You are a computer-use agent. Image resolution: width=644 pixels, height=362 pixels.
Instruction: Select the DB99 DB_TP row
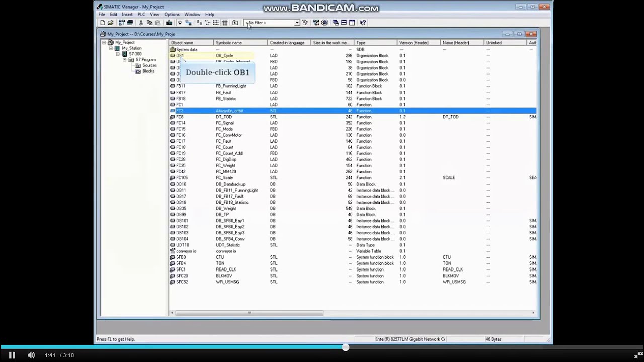pyautogui.click(x=353, y=215)
